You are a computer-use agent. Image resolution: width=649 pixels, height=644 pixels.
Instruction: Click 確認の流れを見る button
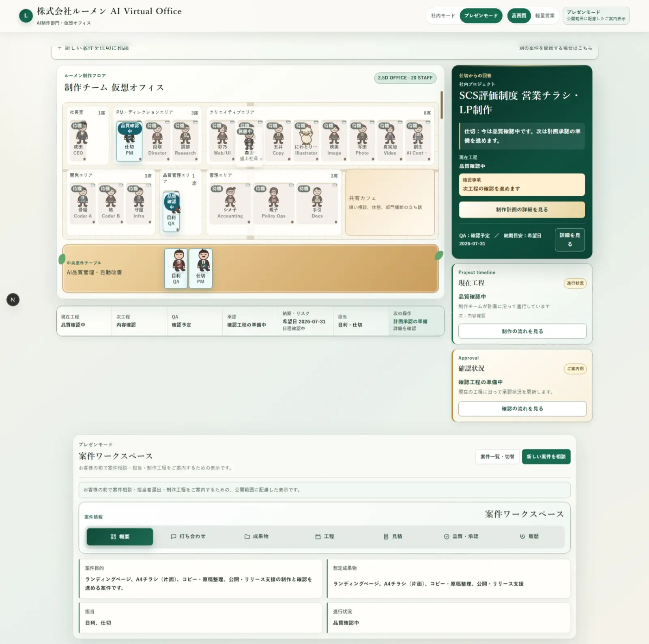[x=522, y=409]
